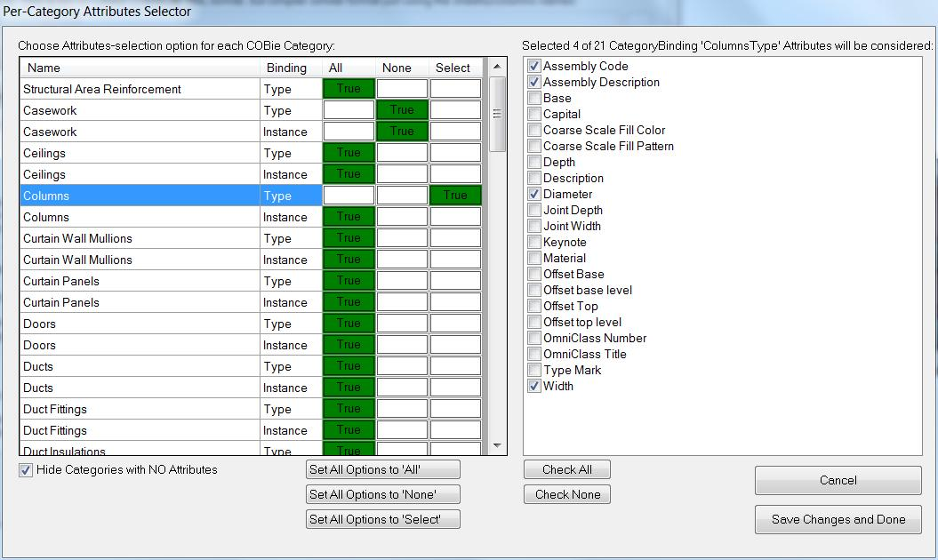Click None cell for Duct Fittings Instance
Viewport: 938px width, 560px height.
tap(402, 431)
